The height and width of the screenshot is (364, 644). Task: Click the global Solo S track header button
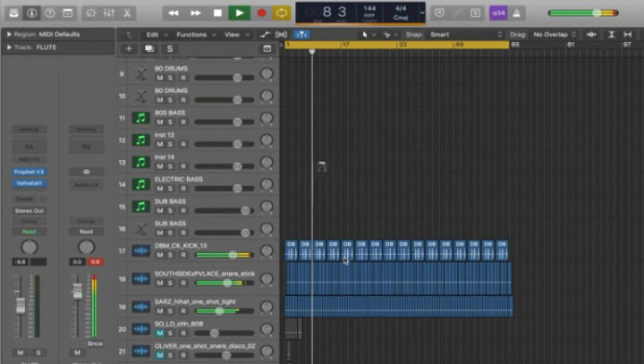170,49
